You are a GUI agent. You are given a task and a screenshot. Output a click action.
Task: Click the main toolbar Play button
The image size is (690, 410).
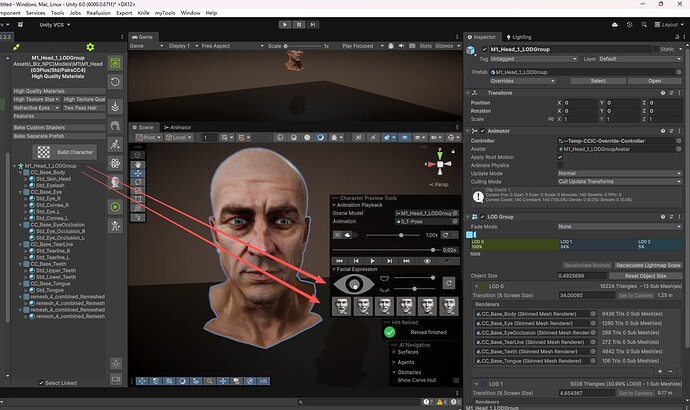pos(285,25)
